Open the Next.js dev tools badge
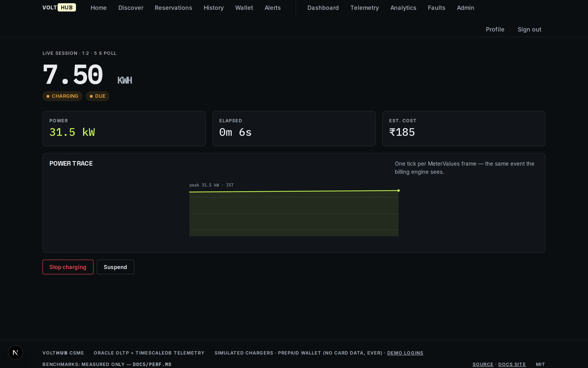 (16, 352)
